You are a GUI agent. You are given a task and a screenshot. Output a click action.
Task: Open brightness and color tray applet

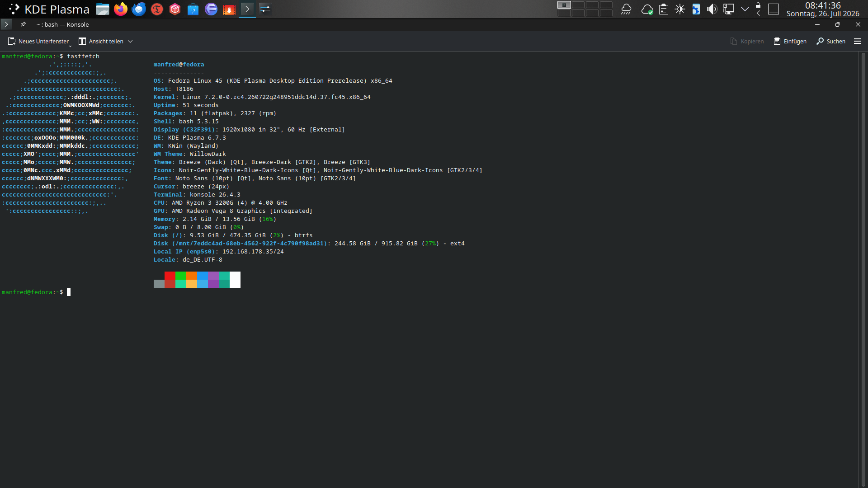coord(680,9)
